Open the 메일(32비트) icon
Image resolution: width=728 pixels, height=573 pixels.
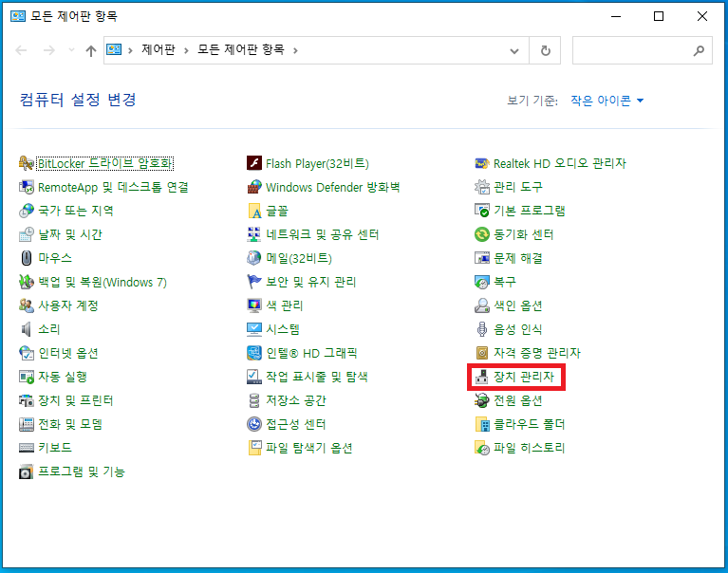tap(254, 258)
